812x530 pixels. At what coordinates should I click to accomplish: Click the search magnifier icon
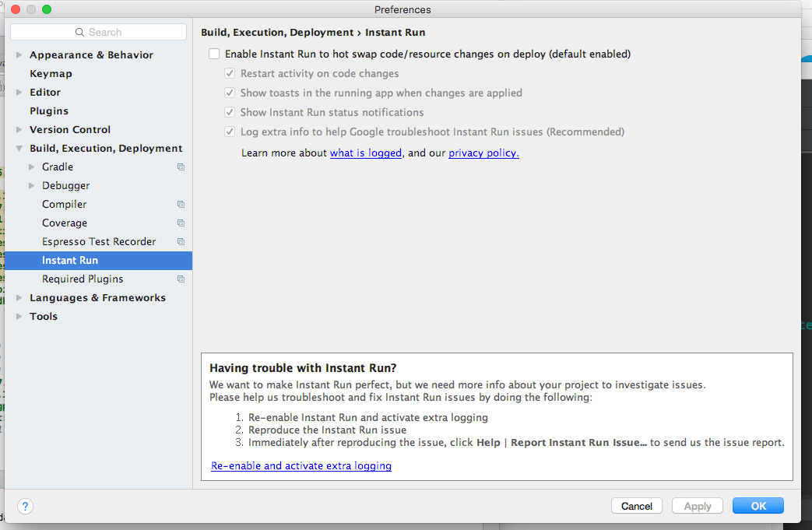coord(79,32)
